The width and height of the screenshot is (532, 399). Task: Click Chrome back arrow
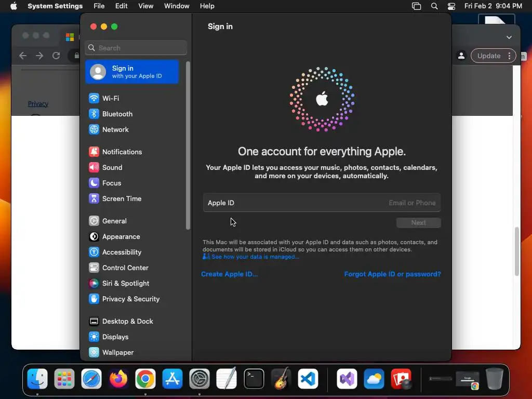23,56
